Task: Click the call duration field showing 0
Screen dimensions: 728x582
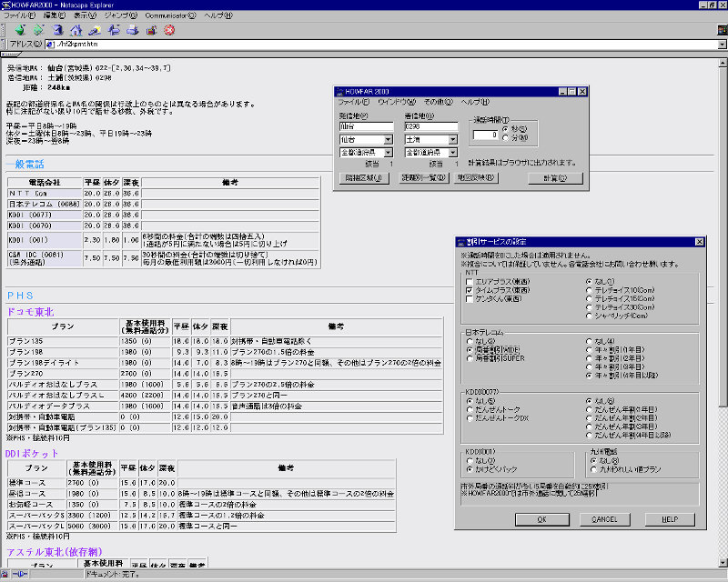Action: pos(485,135)
